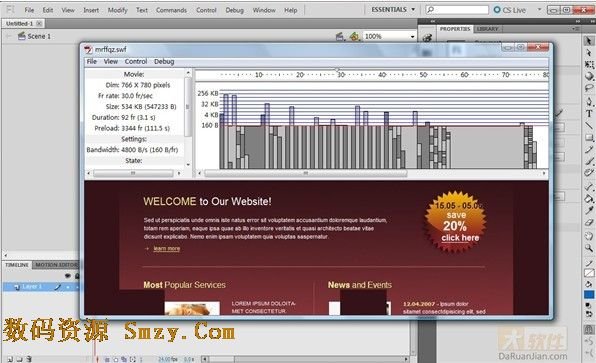The image size is (596, 363).
Task: Toggle Snap to Objects magnet
Action: (x=589, y=330)
